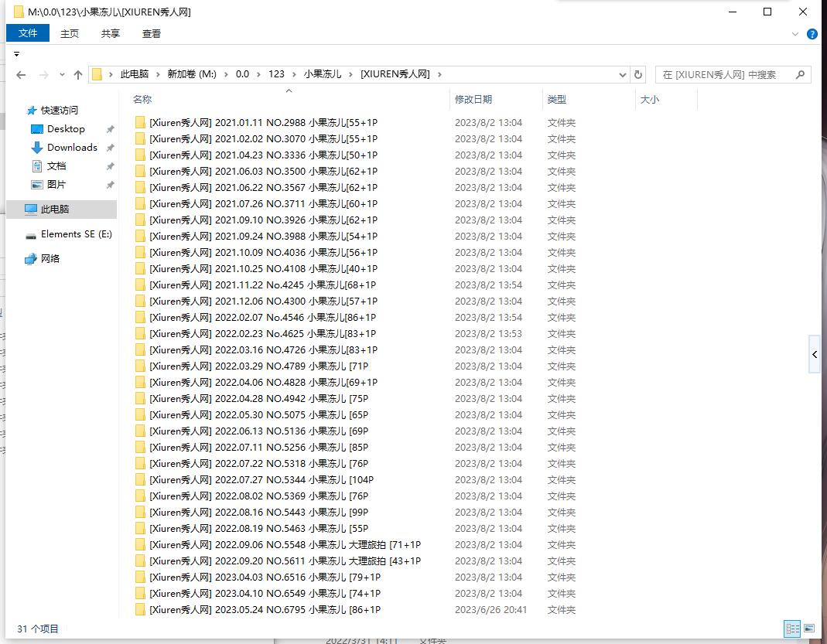Select 0.0 in the address breadcrumb

pos(242,74)
